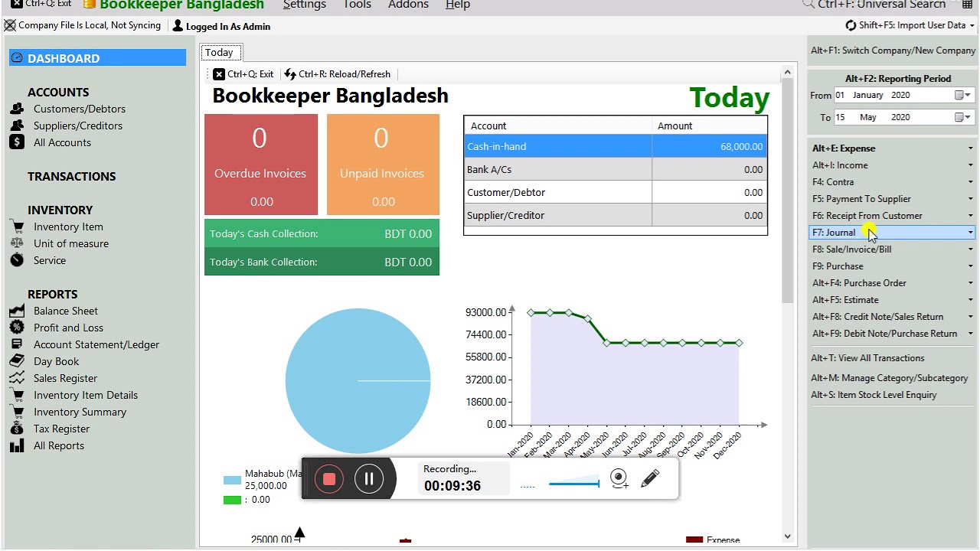Open Alt+M: Manage Category/Subcategory
This screenshot has width=980, height=551.
pos(889,378)
